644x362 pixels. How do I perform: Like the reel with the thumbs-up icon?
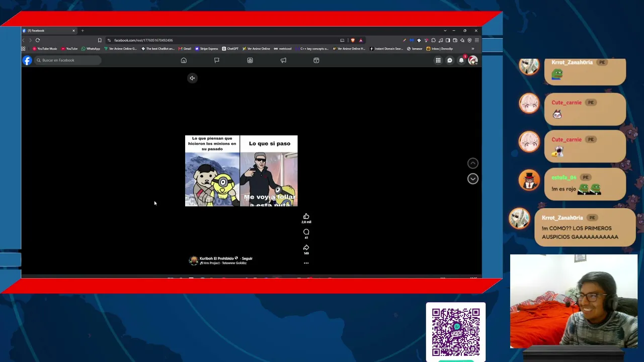(306, 216)
